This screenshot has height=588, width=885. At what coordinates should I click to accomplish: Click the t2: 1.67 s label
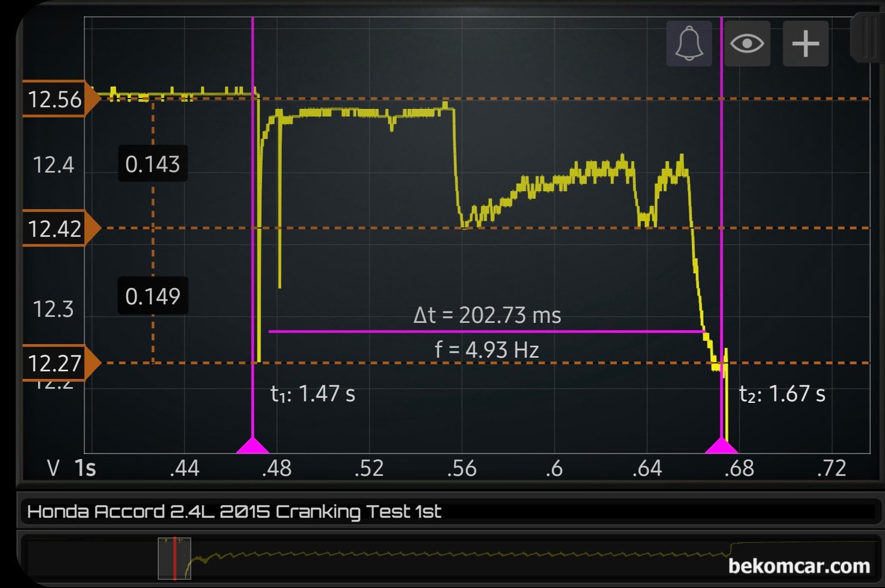coord(782,394)
